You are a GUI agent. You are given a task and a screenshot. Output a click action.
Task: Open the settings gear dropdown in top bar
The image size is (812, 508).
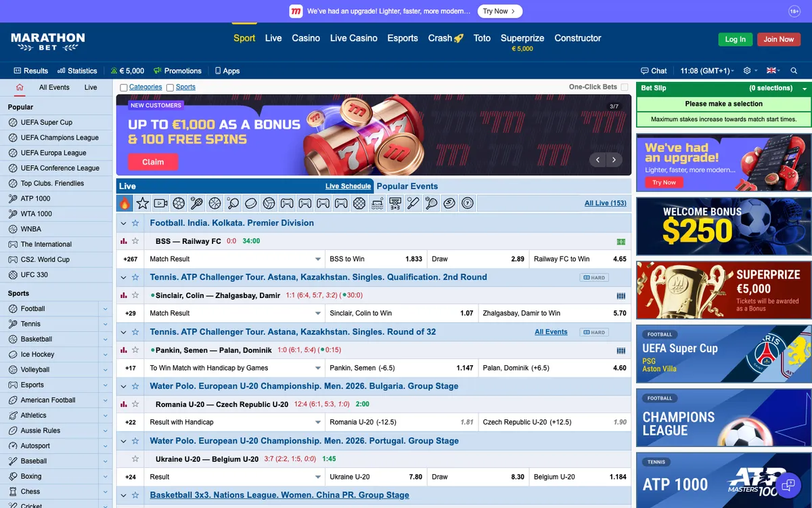749,70
